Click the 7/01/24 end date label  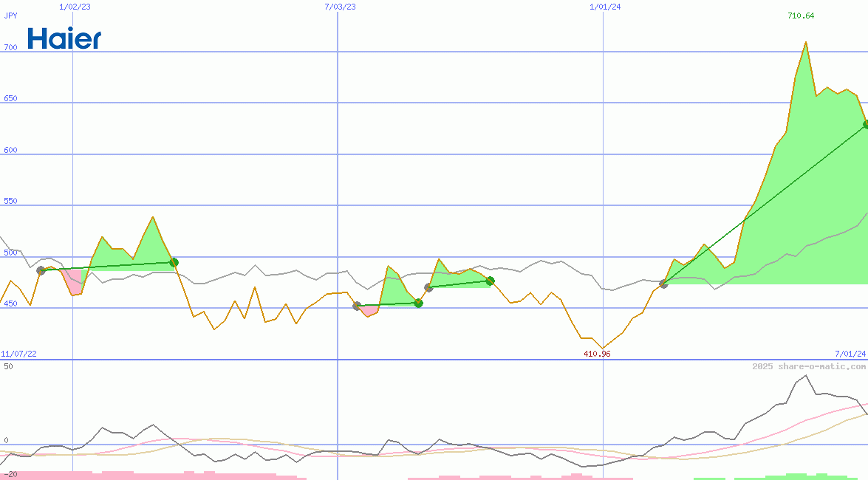click(x=850, y=354)
